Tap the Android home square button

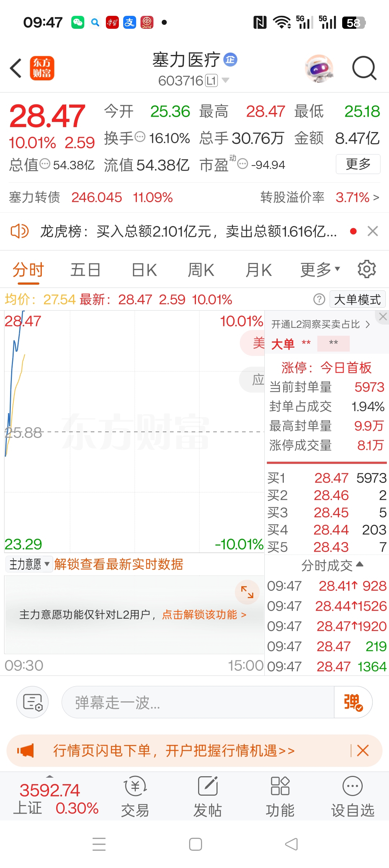point(196,844)
